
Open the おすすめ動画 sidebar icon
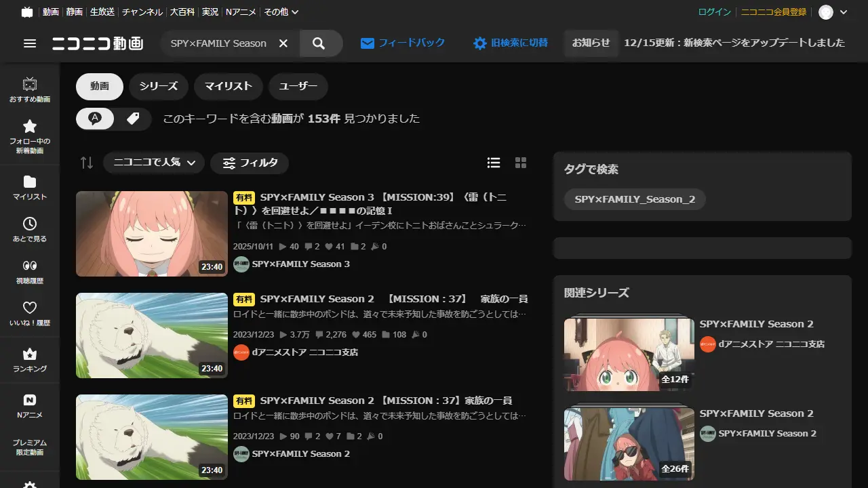coord(29,85)
